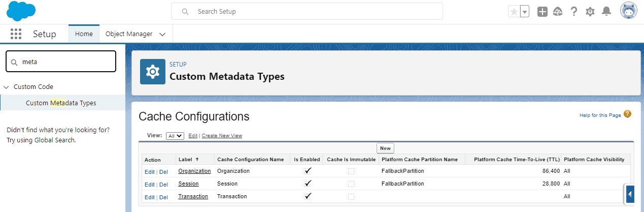Open the Trailhead guidance icon
The image size is (644, 212).
[558, 12]
